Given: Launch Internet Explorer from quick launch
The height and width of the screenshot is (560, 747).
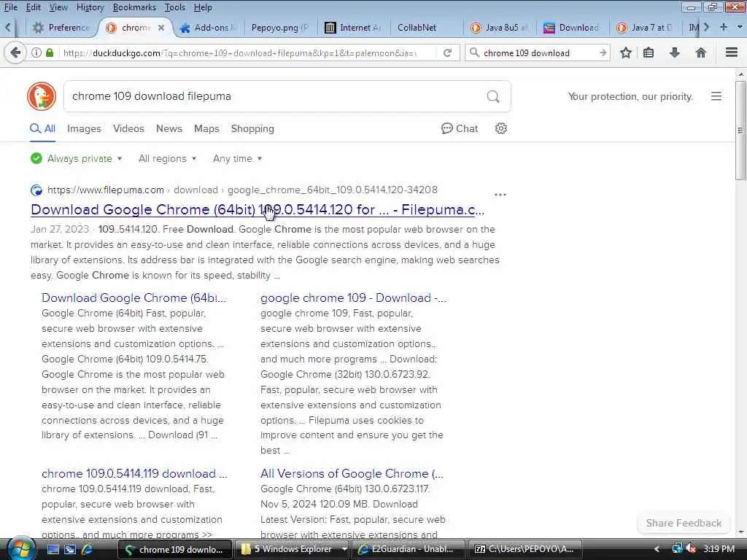Looking at the screenshot, I should [88, 550].
